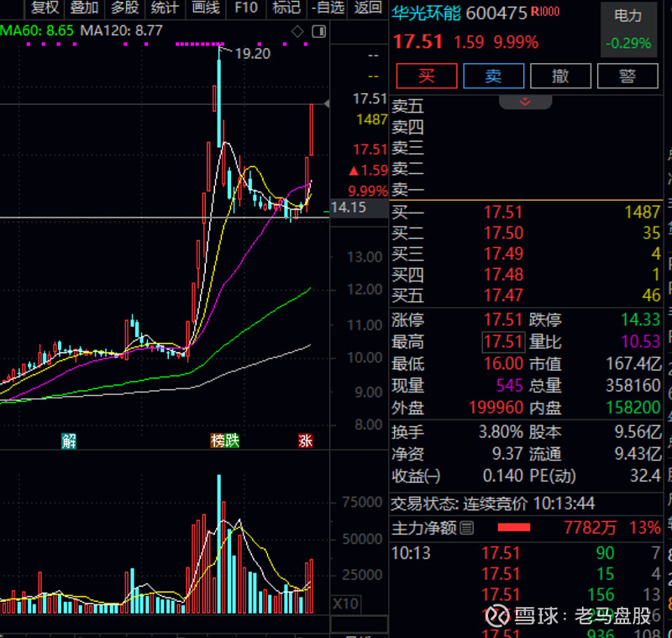Click the red 买 buy button
This screenshot has height=638, width=672.
tap(427, 76)
